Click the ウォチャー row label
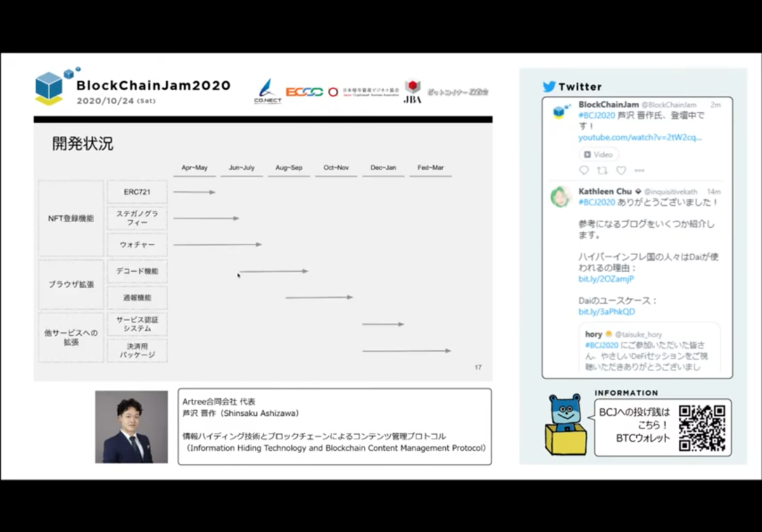762x532 pixels. coord(137,245)
